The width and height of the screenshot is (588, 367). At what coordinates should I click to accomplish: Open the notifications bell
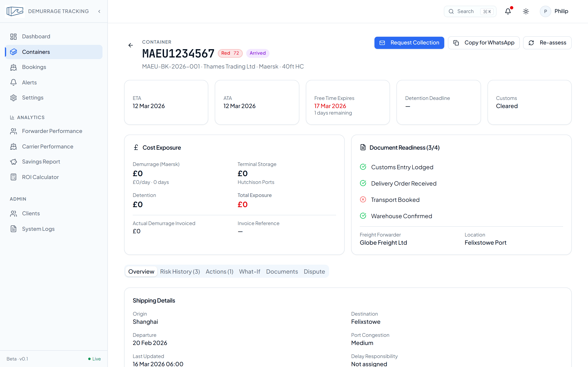pos(508,11)
